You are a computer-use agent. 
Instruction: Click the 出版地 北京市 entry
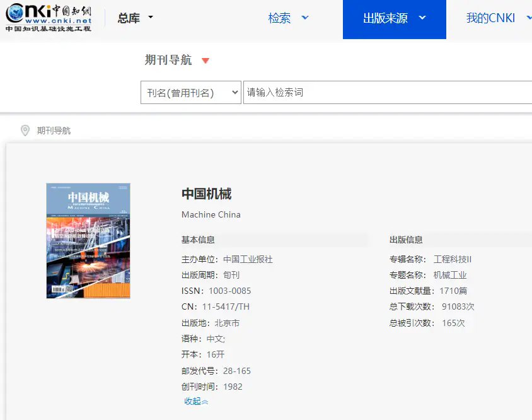coord(211,323)
